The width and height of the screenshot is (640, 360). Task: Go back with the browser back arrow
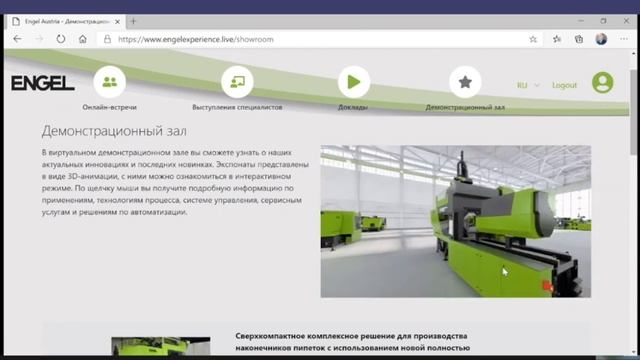tap(17, 39)
